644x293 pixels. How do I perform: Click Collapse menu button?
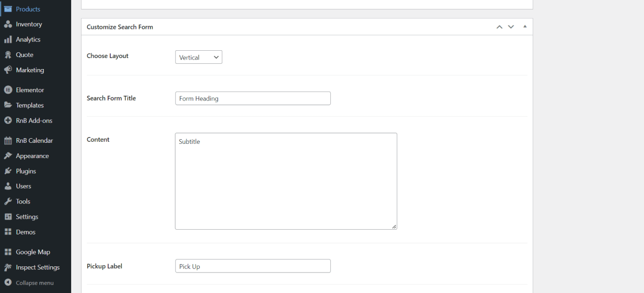coord(34,283)
